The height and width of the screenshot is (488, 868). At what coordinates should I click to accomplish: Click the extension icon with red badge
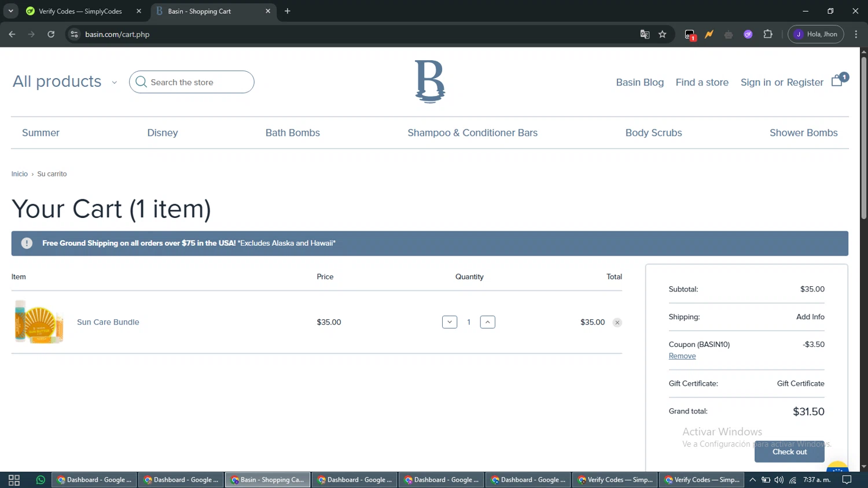tap(690, 35)
